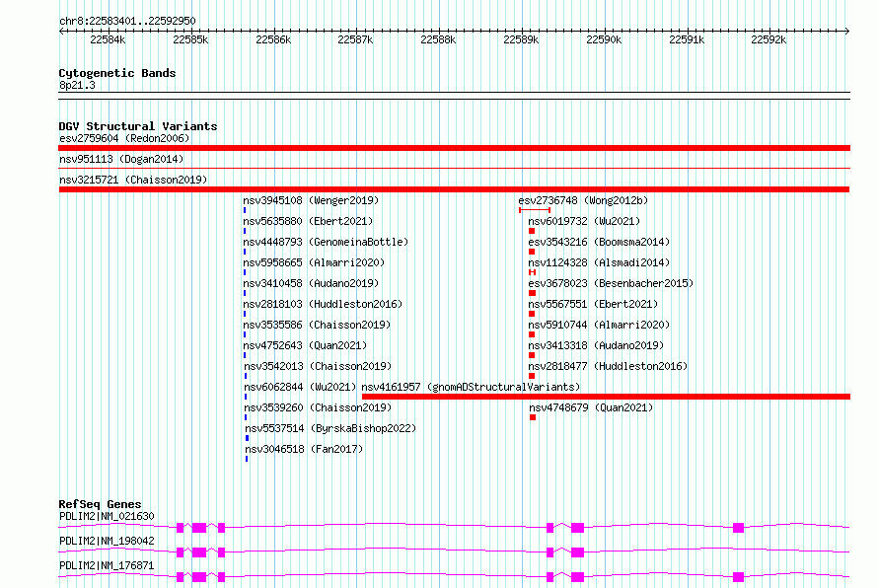Screen dimensions: 878x588
Task: Click the long red bar of nsv4161957
Action: [x=606, y=397]
